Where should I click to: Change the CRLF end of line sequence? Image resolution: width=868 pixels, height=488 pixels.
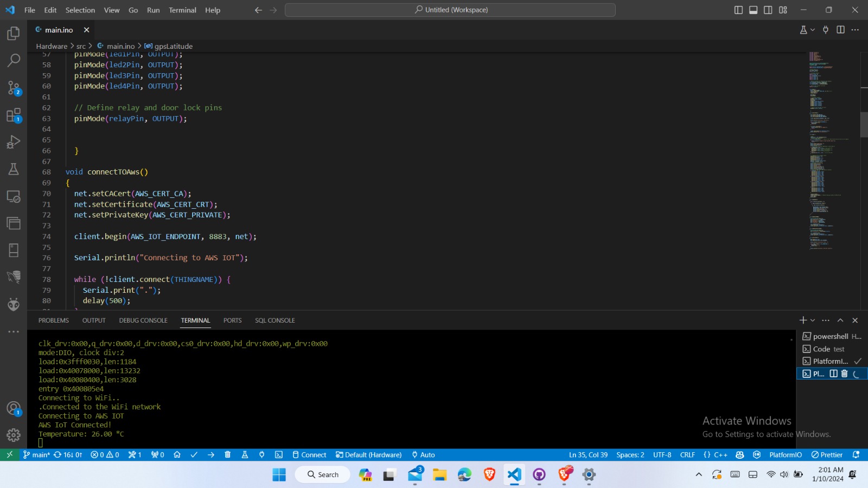687,455
